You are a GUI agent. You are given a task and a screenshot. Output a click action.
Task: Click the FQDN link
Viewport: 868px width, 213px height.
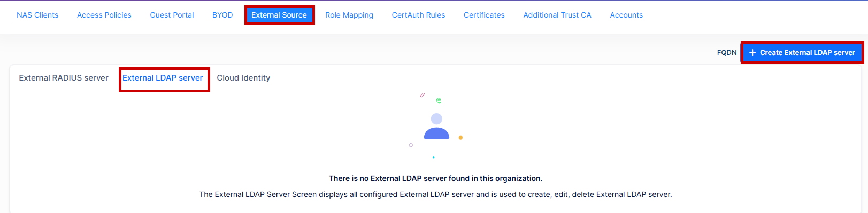pyautogui.click(x=727, y=52)
